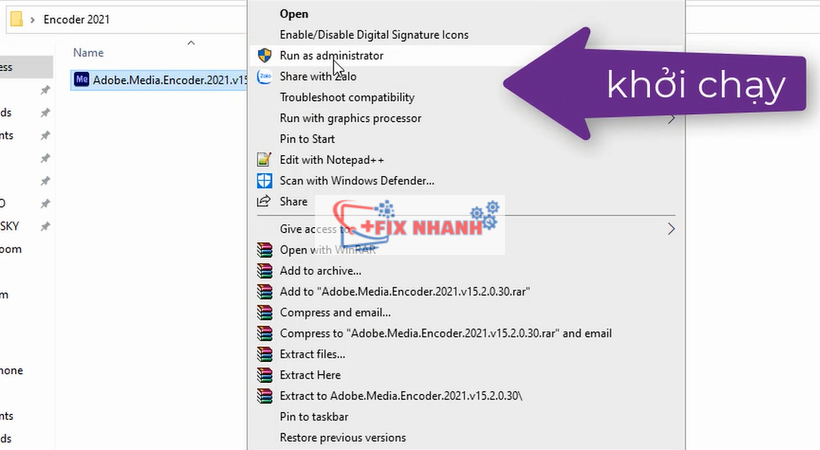The image size is (820, 450).
Task: Click WinRAR icon beside Open with WinRAR
Action: [x=265, y=250]
